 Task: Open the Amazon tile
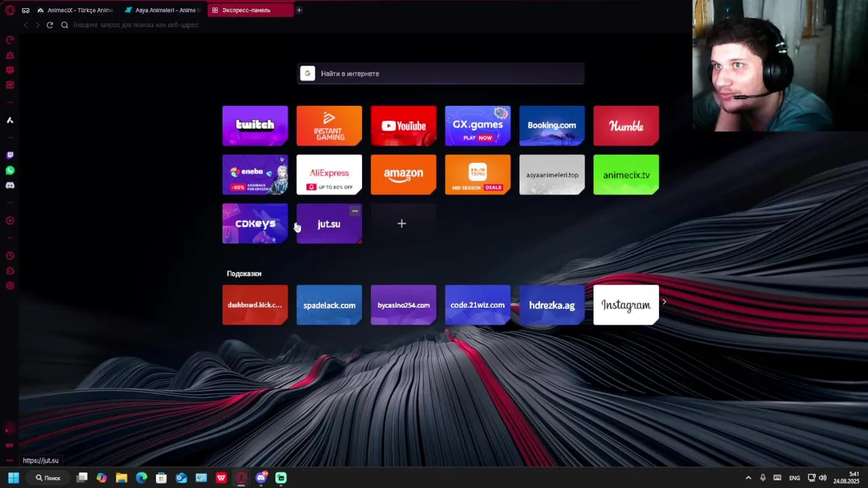point(403,175)
